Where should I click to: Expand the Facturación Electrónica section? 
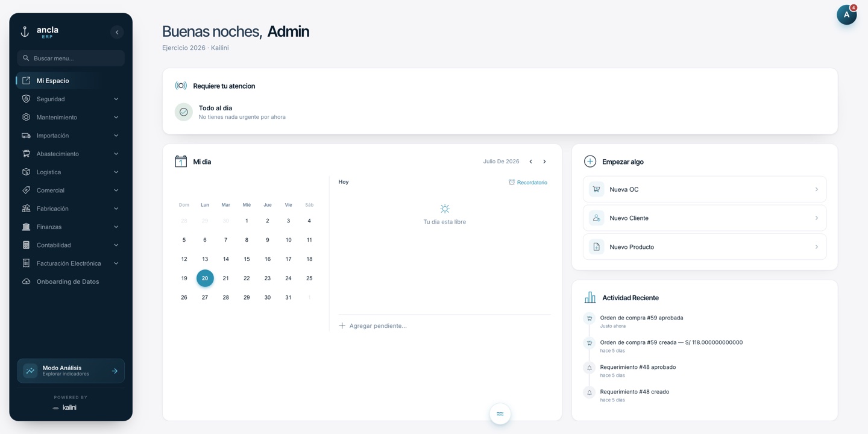pyautogui.click(x=71, y=263)
